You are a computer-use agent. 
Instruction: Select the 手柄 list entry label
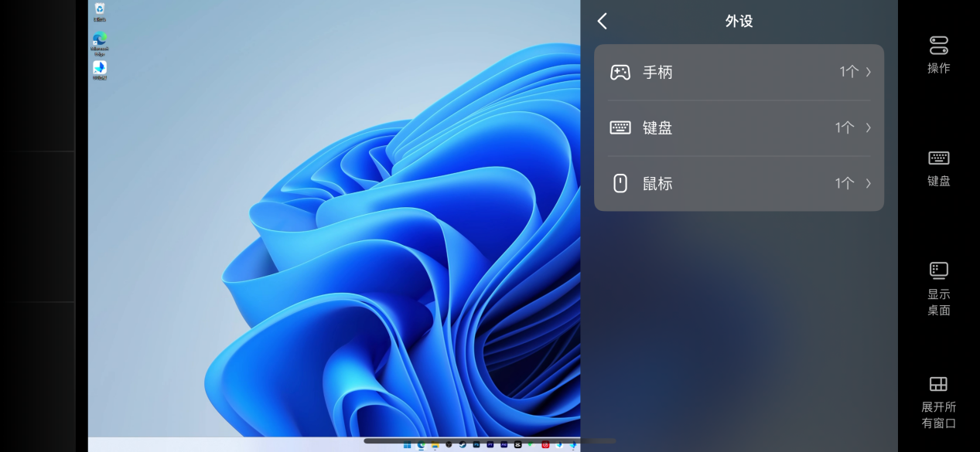[657, 72]
